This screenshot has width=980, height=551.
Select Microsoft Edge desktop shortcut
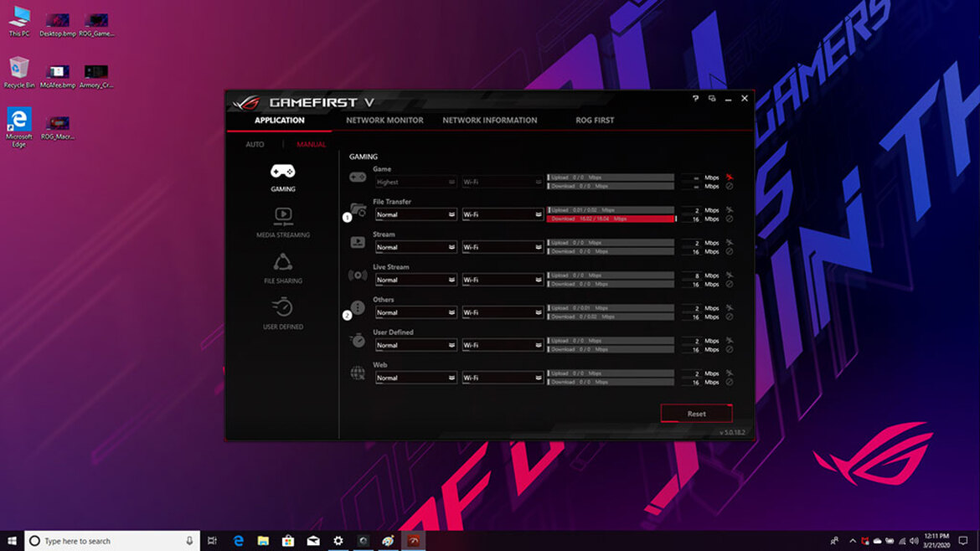point(19,127)
